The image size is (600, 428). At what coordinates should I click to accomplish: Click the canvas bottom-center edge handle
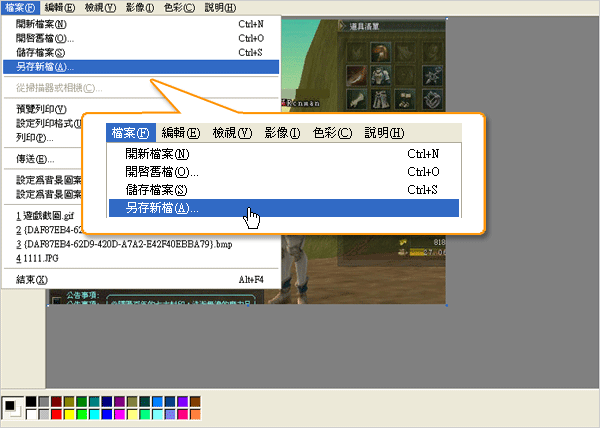point(248,305)
